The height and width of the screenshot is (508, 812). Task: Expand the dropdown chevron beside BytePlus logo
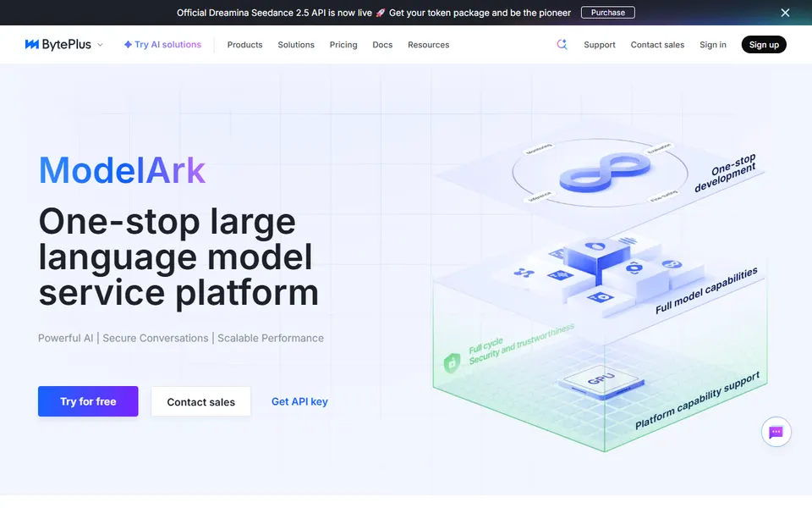point(101,45)
